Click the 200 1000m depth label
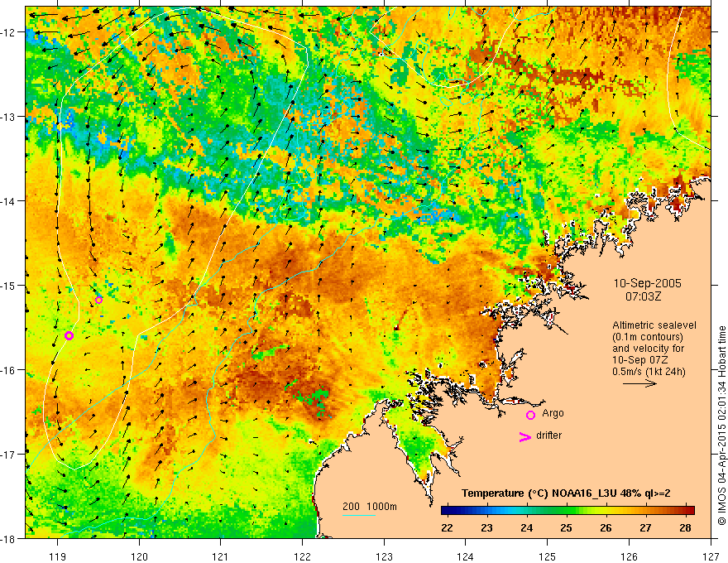Image resolution: width=728 pixels, height=563 pixels. click(x=370, y=507)
